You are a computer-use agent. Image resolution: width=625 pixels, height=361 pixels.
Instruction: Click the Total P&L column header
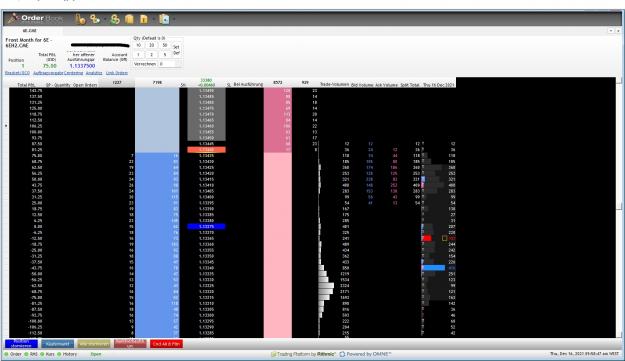point(26,85)
